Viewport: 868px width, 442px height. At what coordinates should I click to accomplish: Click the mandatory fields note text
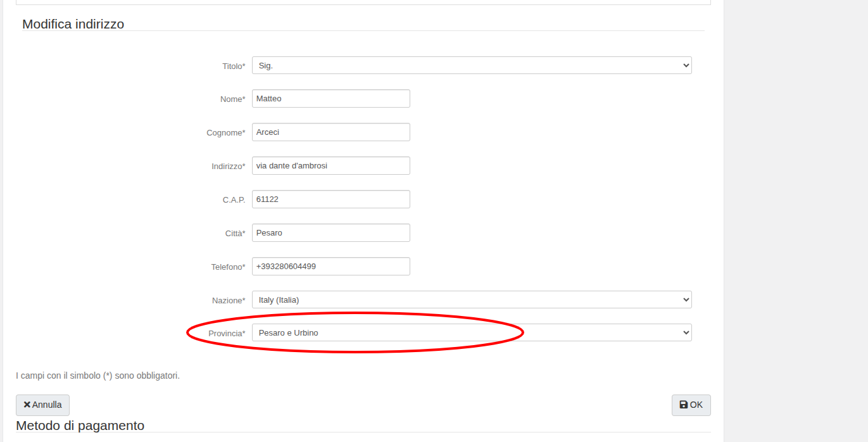pyautogui.click(x=97, y=376)
